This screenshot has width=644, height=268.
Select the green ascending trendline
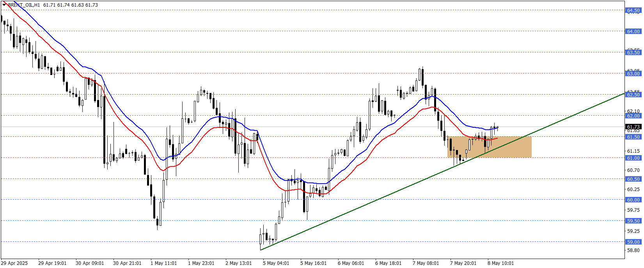click(x=442, y=172)
